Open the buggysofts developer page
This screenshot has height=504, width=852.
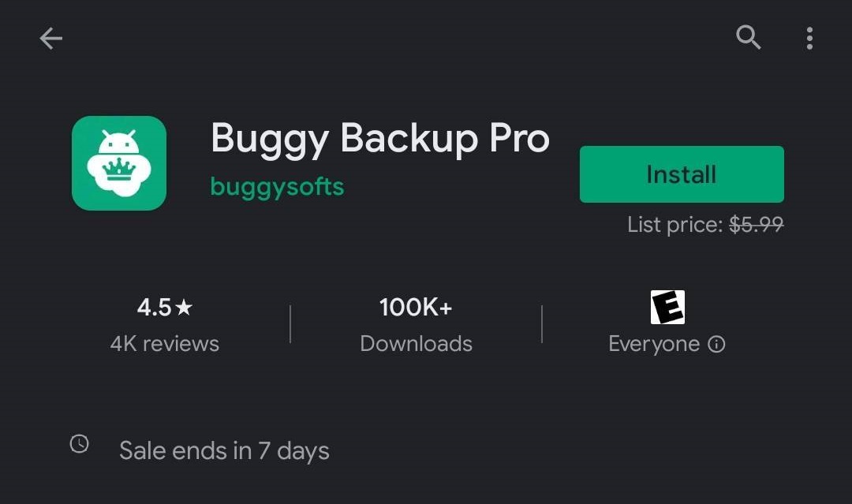(277, 187)
